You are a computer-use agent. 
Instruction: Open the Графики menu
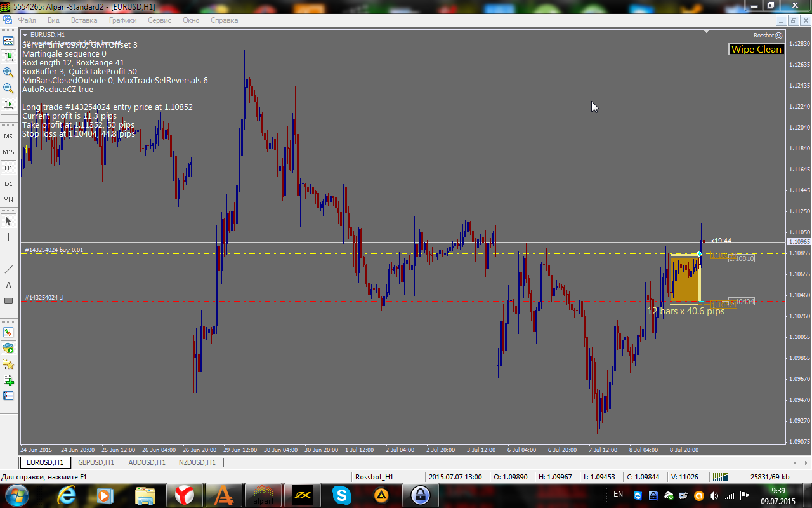coord(122,20)
